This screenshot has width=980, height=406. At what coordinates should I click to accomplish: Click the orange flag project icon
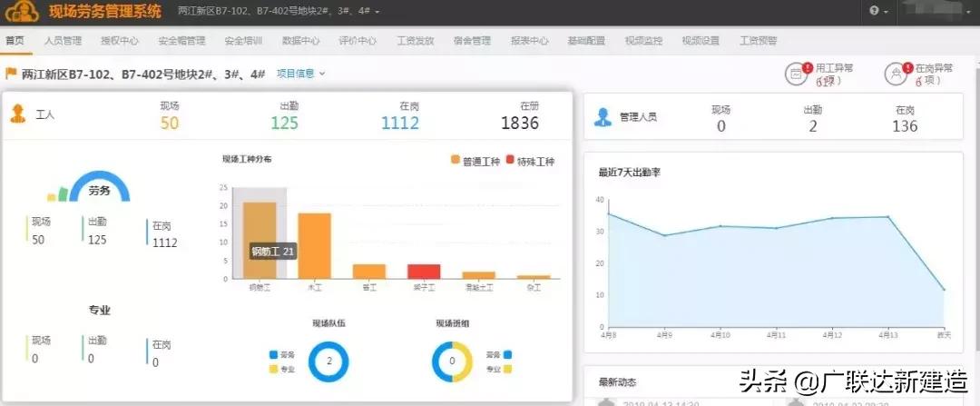11,74
